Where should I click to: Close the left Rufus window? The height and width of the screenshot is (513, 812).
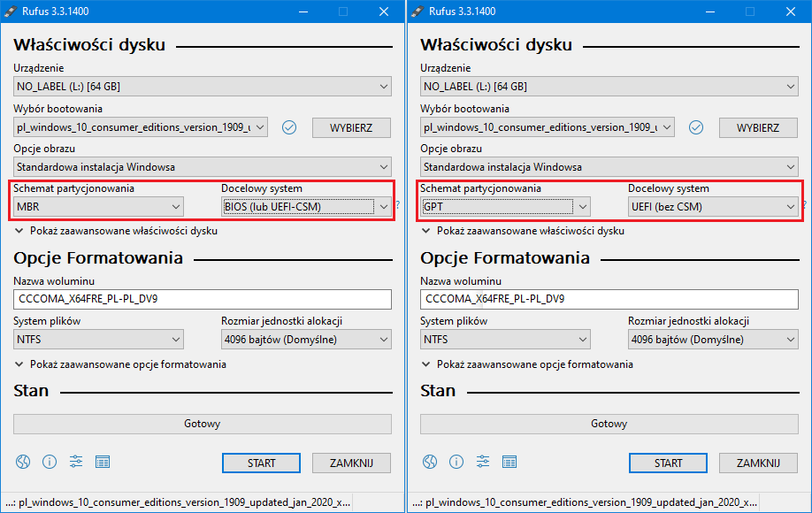384,11
